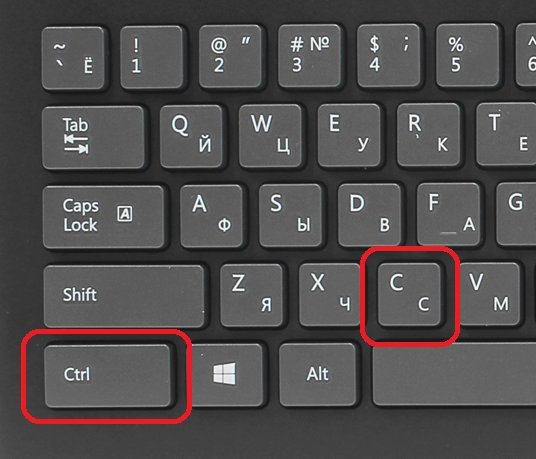Image resolution: width=536 pixels, height=459 pixels.
Task: Click the X key labeled Ч
Action: click(x=331, y=295)
